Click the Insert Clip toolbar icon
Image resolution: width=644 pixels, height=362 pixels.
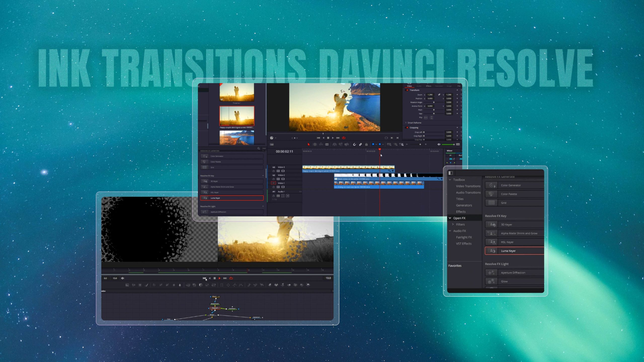pos(335,145)
